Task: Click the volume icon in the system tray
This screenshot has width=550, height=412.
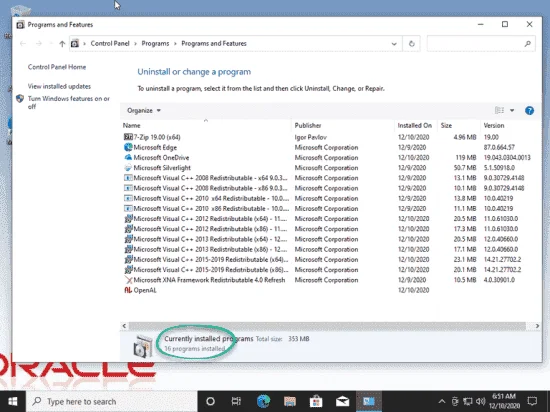Action: (x=481, y=401)
